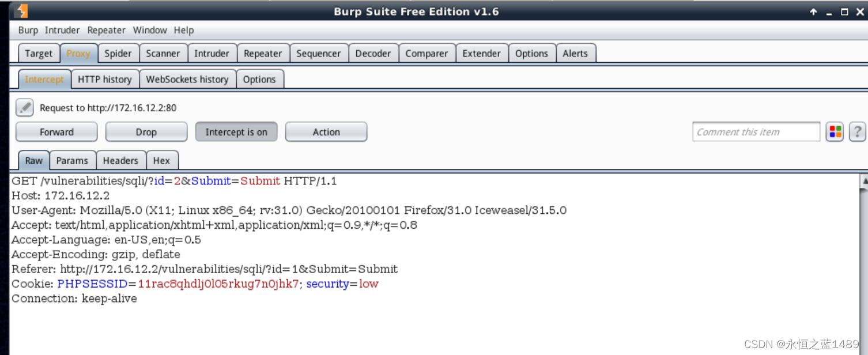Click the Connection: keep-alive line
Viewport: 868px width, 355px height.
74,299
